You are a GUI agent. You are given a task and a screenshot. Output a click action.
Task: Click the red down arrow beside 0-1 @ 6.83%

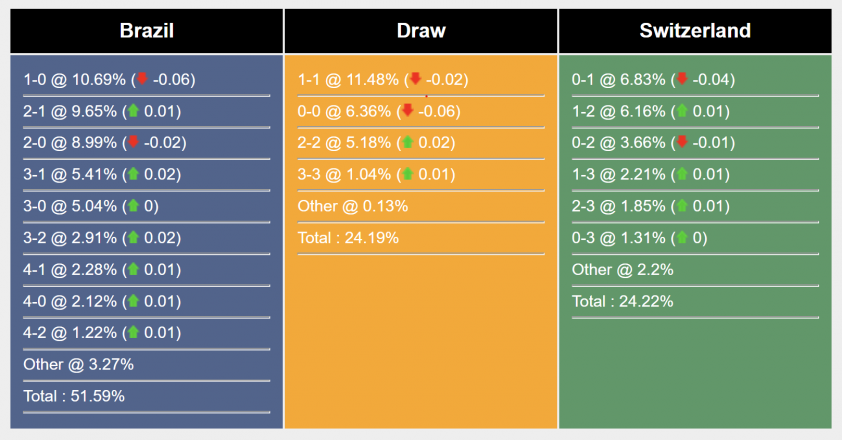(682, 79)
